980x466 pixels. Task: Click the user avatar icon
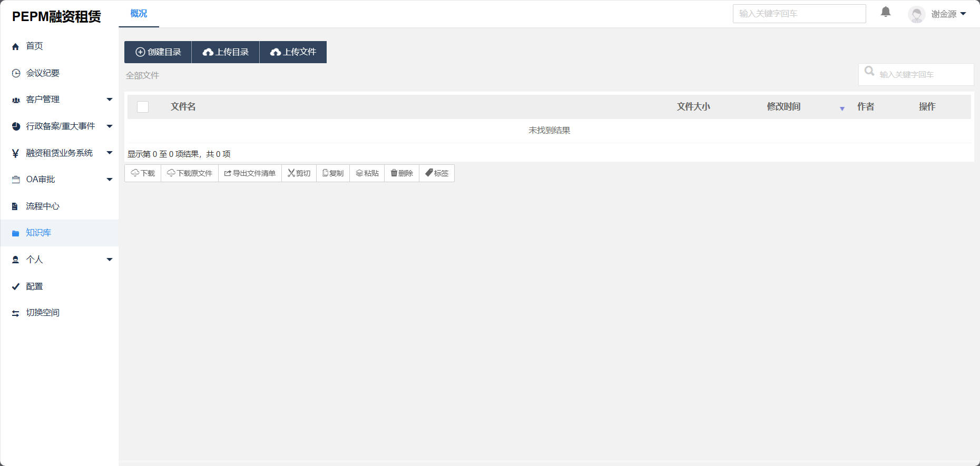click(x=916, y=14)
